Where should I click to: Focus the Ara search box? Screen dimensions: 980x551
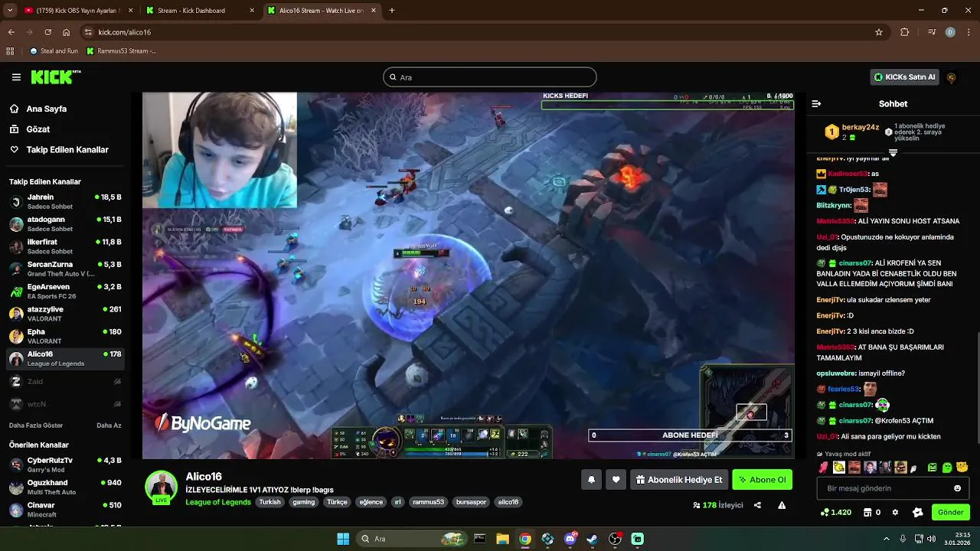[490, 77]
